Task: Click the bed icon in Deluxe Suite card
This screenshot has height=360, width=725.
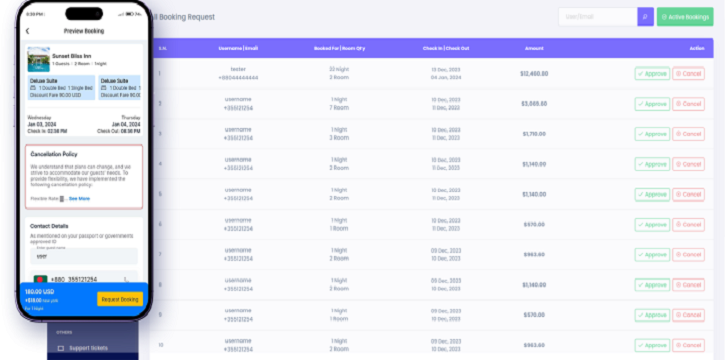Action: pos(33,88)
